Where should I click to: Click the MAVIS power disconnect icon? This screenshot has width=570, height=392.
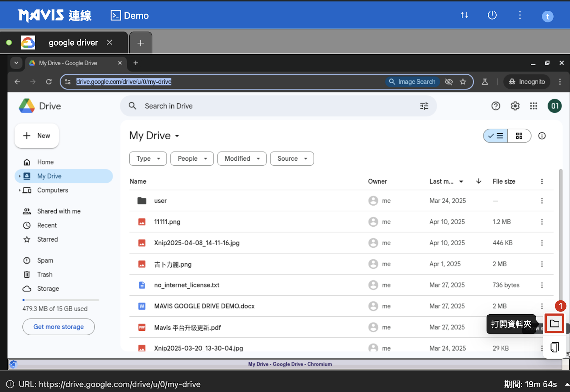tap(492, 15)
